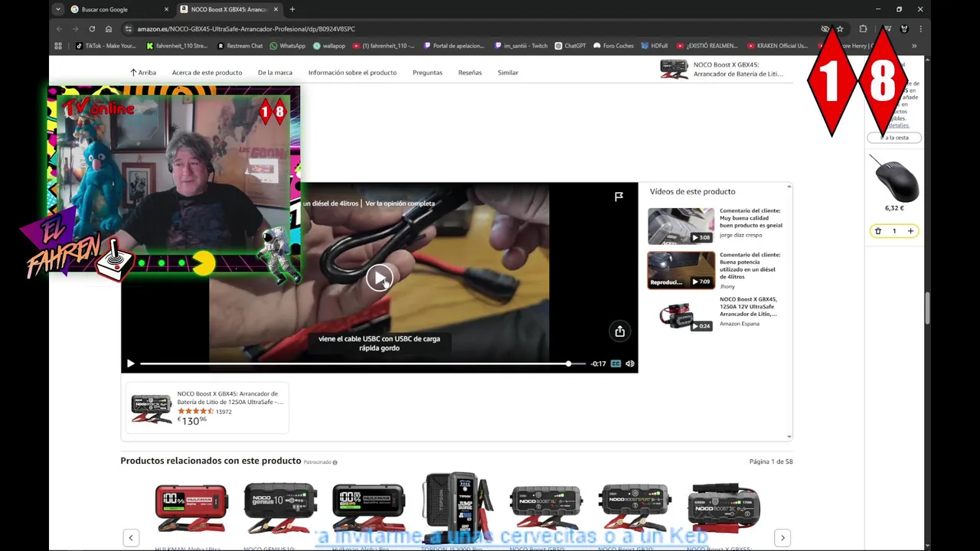
Task: Bookmark this page with star icon
Action: [x=840, y=29]
